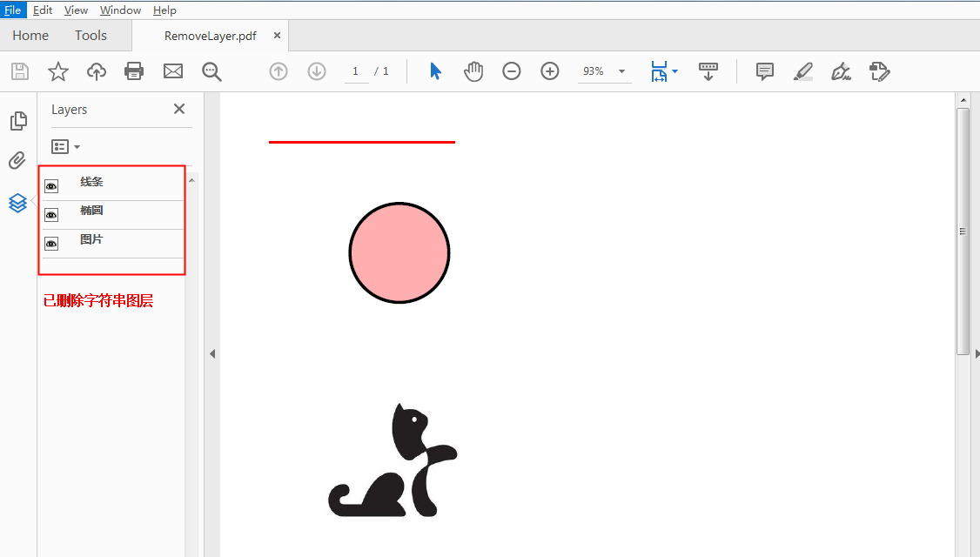Click the Save file icon
The image size is (980, 557).
click(x=20, y=71)
